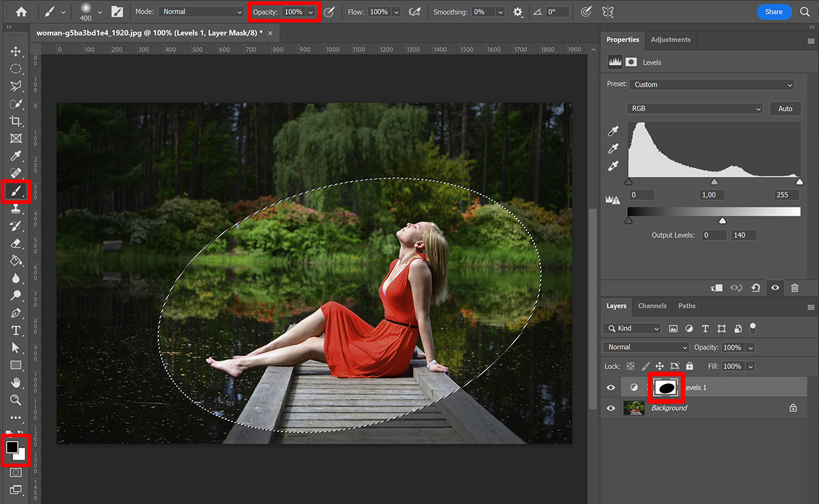Open the foreground color swatch

point(12,447)
